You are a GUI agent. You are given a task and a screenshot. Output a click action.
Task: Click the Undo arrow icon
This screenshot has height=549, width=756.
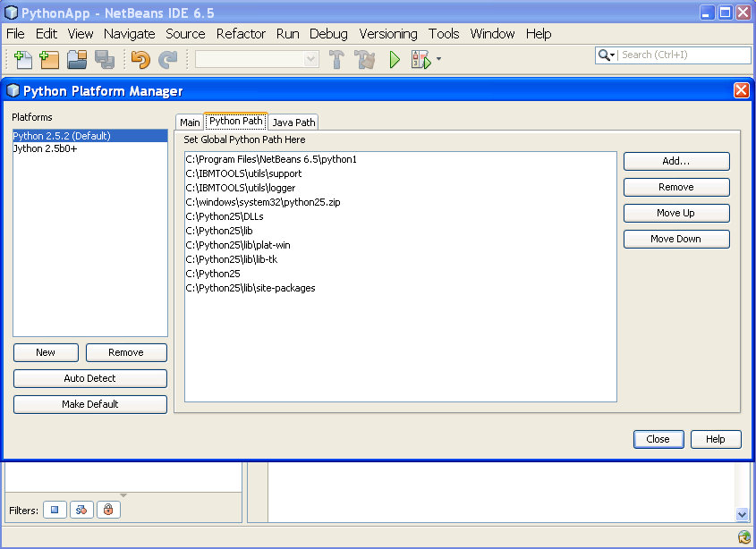click(140, 60)
